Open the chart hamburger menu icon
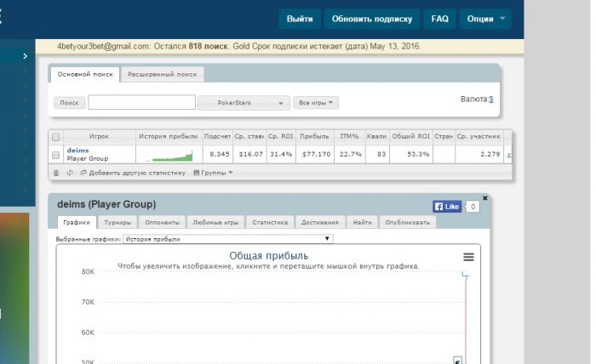Screen dimensions: 596x364 point(468,257)
